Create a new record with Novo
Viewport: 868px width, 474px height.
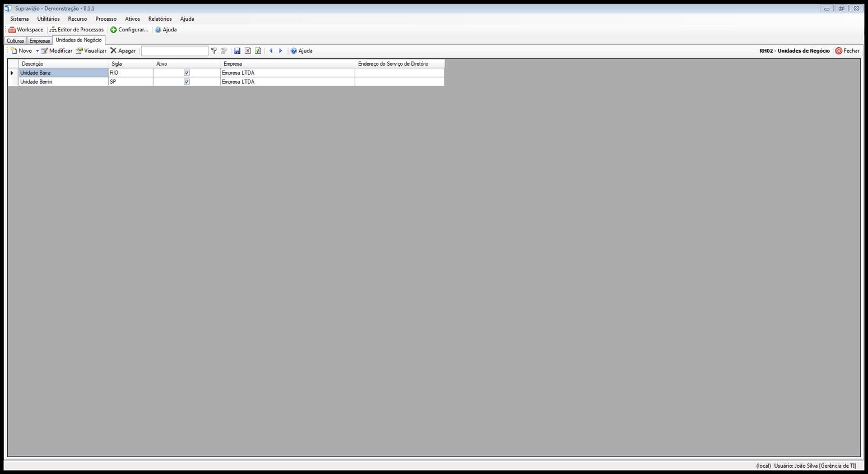pos(21,50)
